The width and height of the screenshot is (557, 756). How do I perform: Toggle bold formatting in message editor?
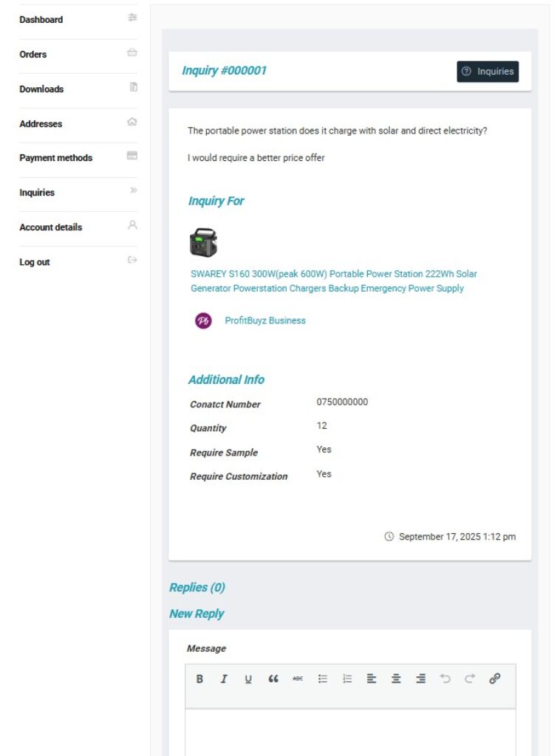[x=199, y=679]
